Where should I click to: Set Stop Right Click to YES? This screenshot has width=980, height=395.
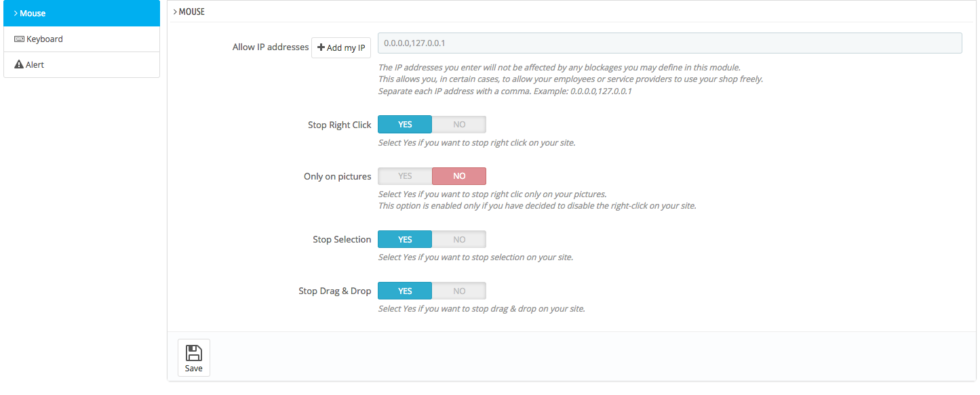[x=405, y=125]
